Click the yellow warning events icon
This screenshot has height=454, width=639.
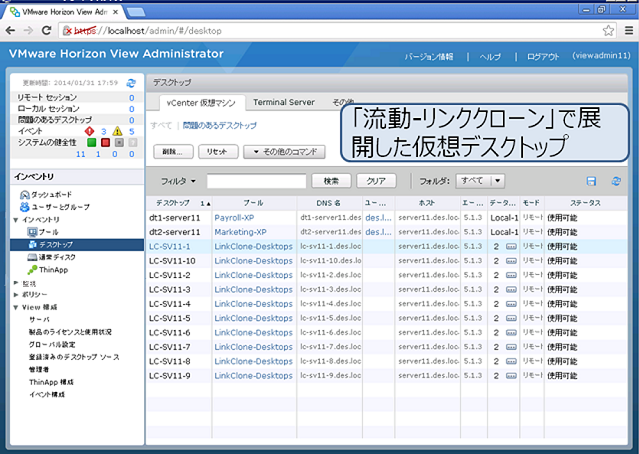117,131
